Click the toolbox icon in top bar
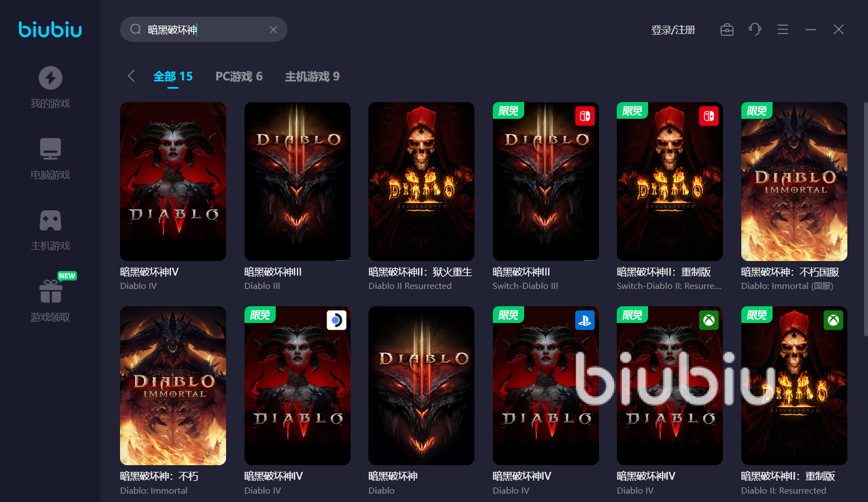Screen dimensions: 868x502 [727, 30]
